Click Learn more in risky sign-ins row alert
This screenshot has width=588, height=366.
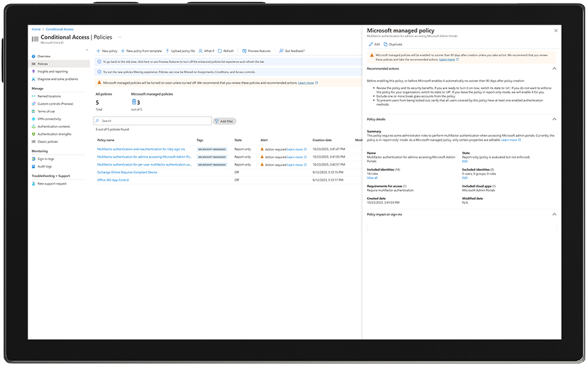(x=295, y=149)
